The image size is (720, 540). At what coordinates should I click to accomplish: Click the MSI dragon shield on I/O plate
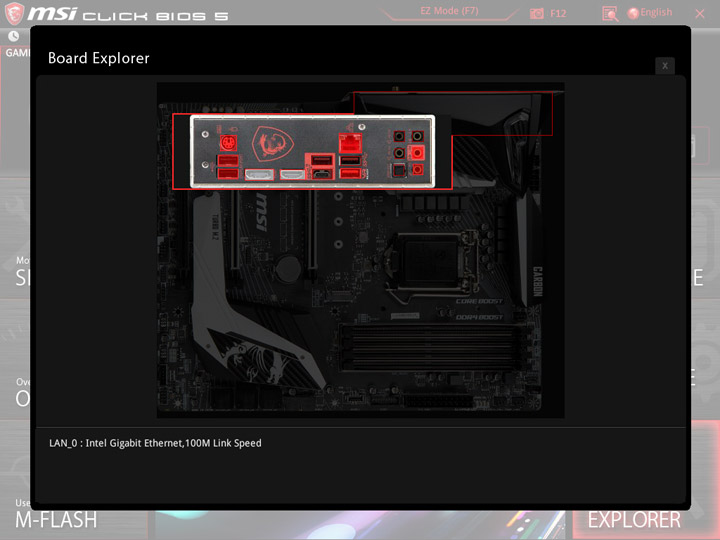pyautogui.click(x=273, y=143)
